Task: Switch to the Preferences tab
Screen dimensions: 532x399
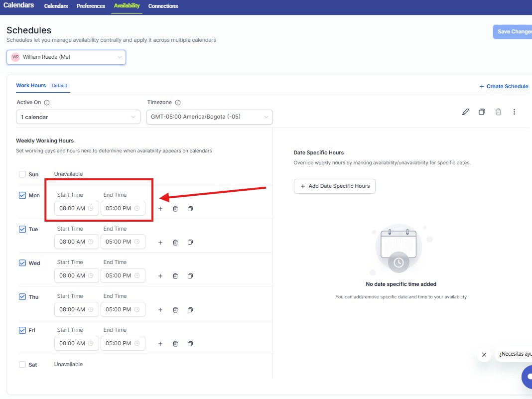Action: (x=91, y=6)
